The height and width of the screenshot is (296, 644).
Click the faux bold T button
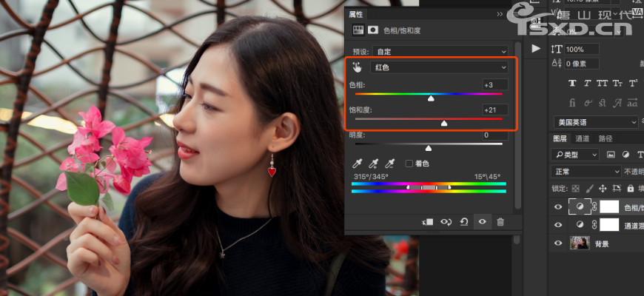573,83
